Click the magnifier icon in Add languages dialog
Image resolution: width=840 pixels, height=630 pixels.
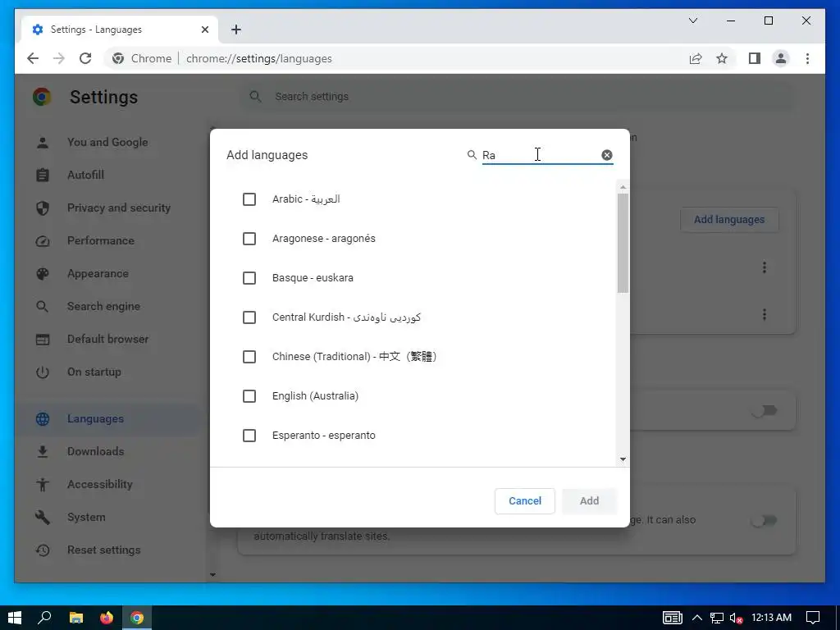click(x=472, y=155)
